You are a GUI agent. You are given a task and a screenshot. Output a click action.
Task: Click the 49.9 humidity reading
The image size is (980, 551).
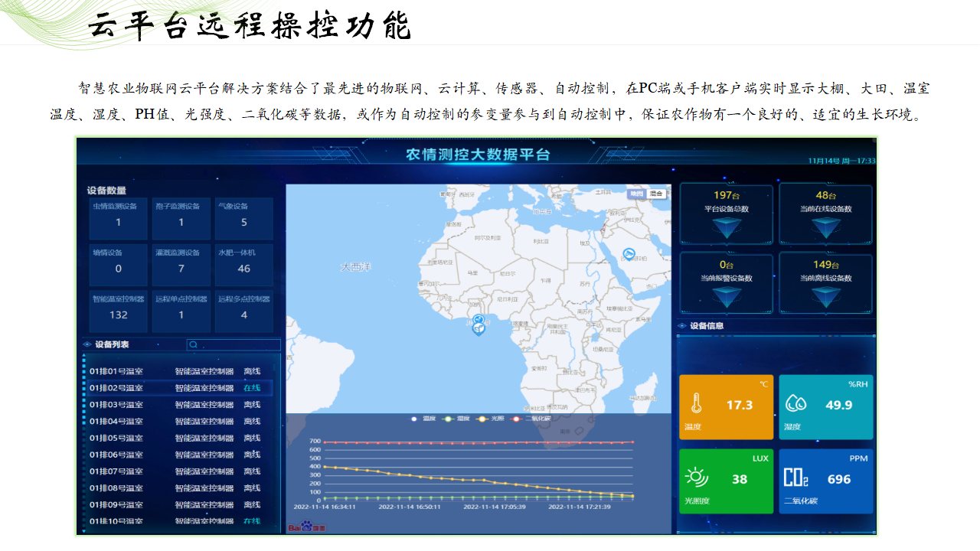[838, 405]
